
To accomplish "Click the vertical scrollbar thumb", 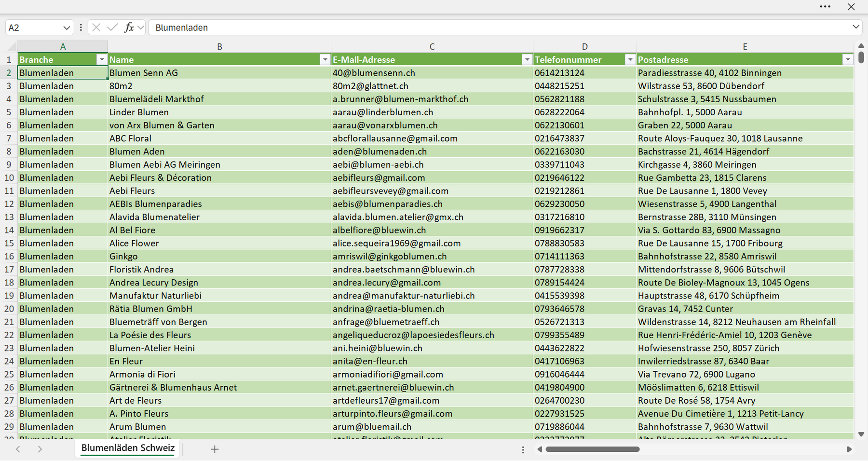I will pos(861,57).
